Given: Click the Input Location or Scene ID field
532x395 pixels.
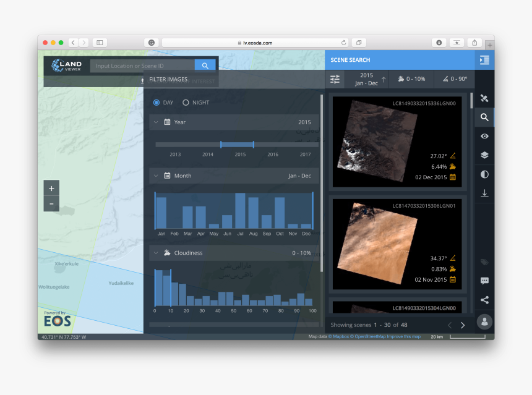Looking at the screenshot, I should click(142, 66).
